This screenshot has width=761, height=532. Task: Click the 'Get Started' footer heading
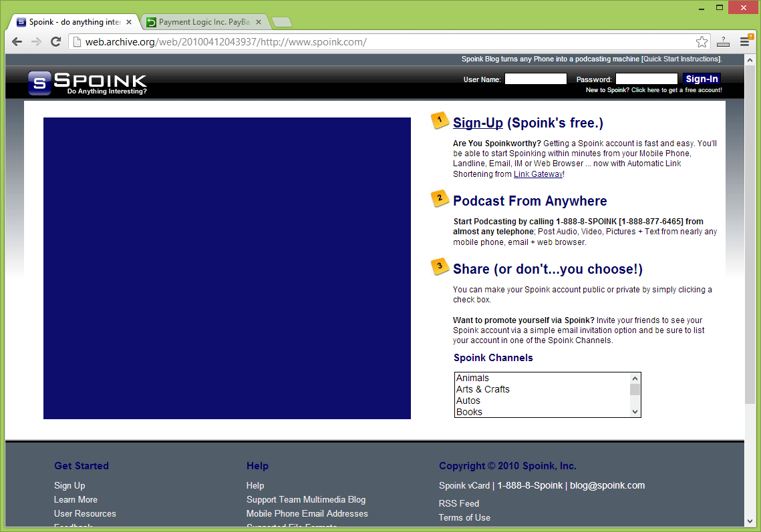[82, 466]
